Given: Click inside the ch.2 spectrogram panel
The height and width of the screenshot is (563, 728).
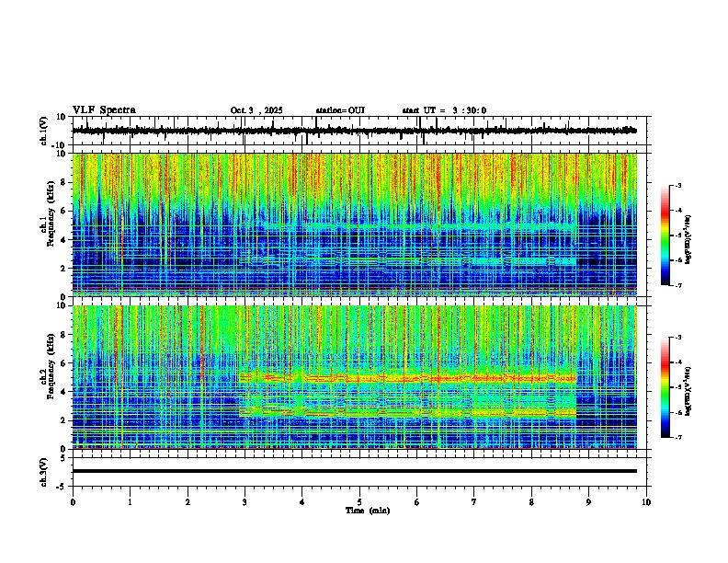Looking at the screenshot, I should pyautogui.click(x=355, y=377).
